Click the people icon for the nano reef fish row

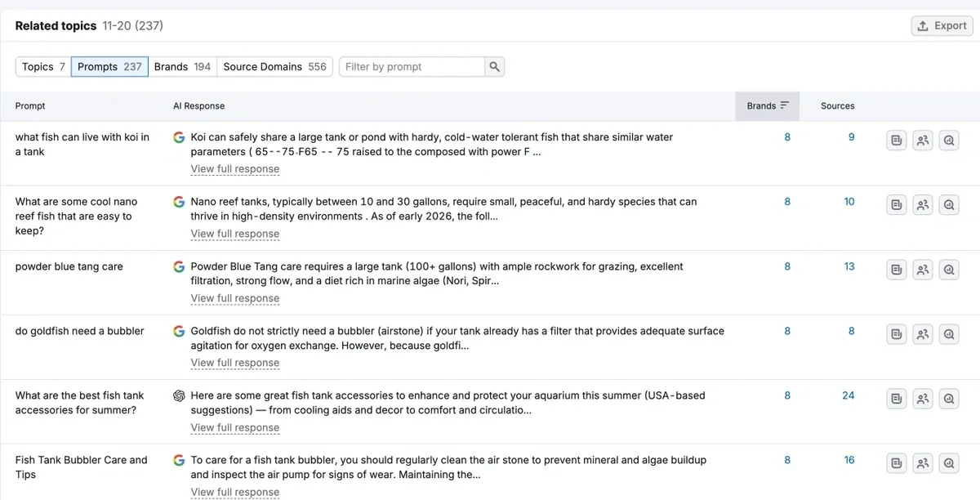(923, 205)
